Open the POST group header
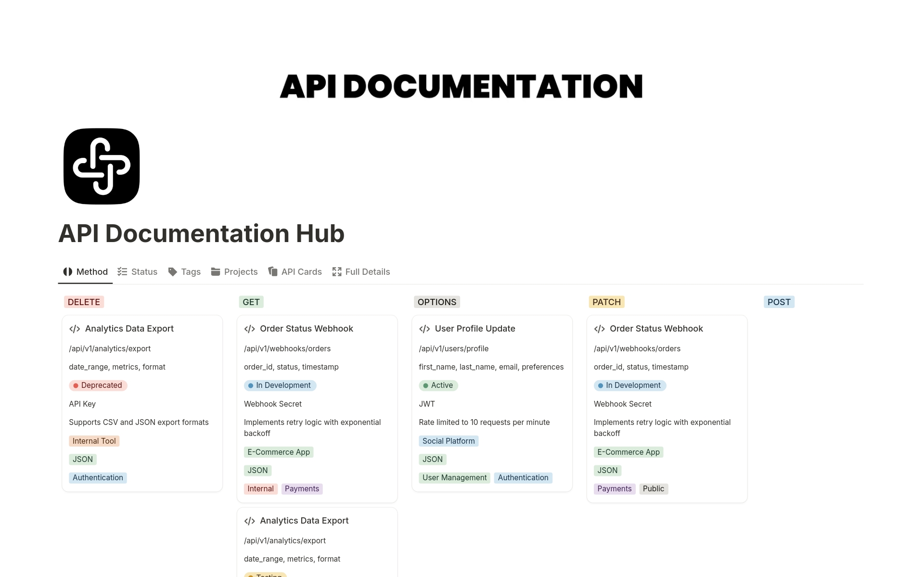 tap(779, 302)
